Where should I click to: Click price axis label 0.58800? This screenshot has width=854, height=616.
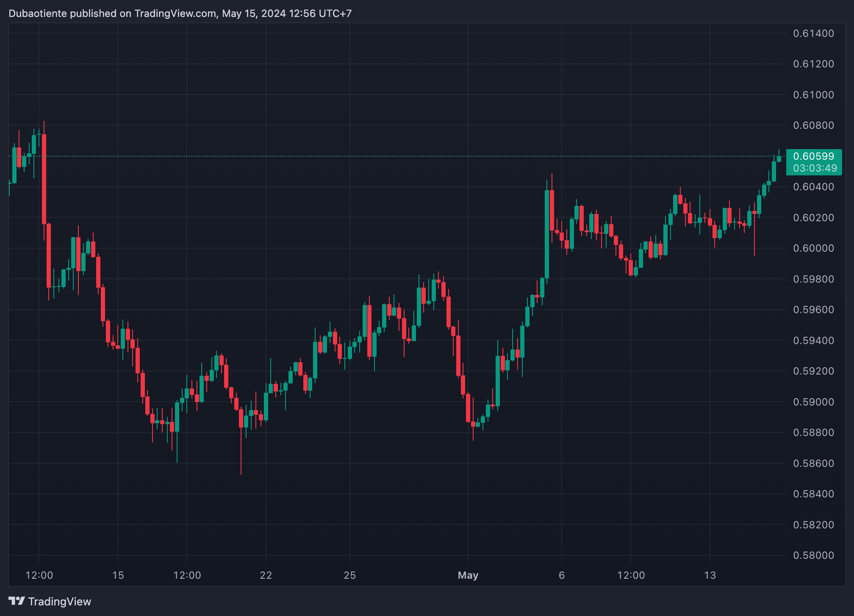coord(813,433)
